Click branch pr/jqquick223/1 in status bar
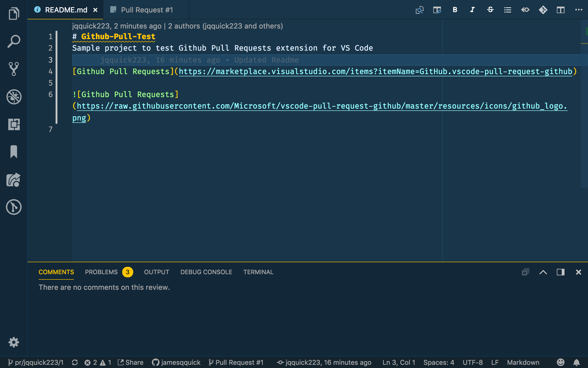The image size is (588, 368). pos(36,362)
